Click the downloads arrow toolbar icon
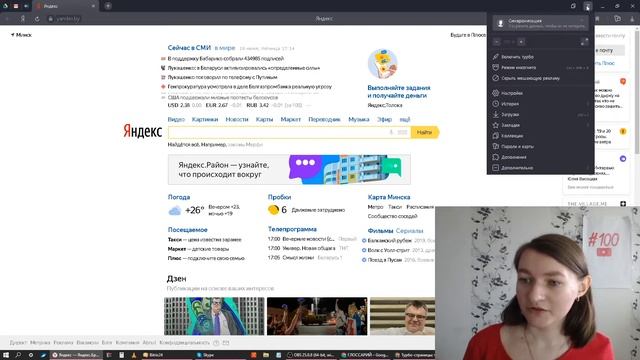The width and height of the screenshot is (640, 360). tap(632, 19)
